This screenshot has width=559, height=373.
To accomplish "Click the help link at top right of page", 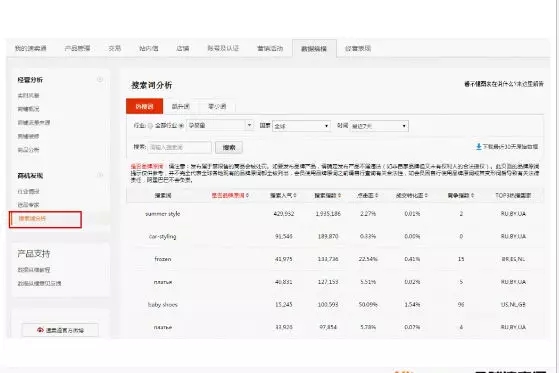I will click(504, 84).
